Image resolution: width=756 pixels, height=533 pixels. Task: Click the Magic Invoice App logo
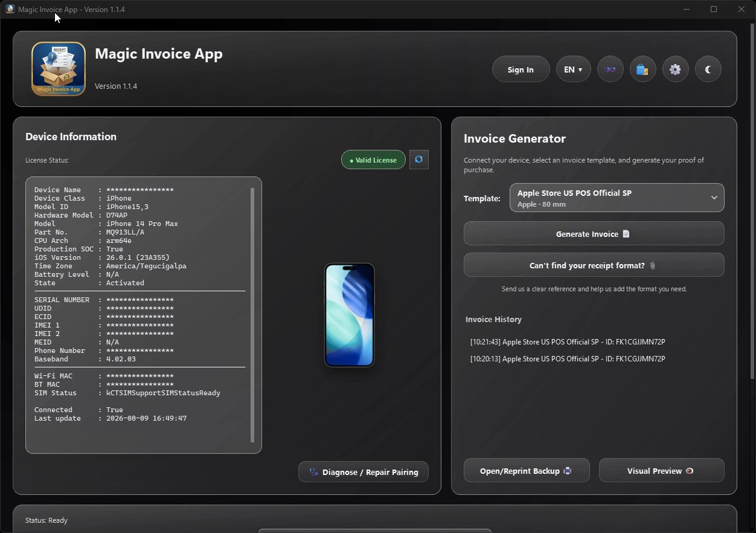[59, 69]
